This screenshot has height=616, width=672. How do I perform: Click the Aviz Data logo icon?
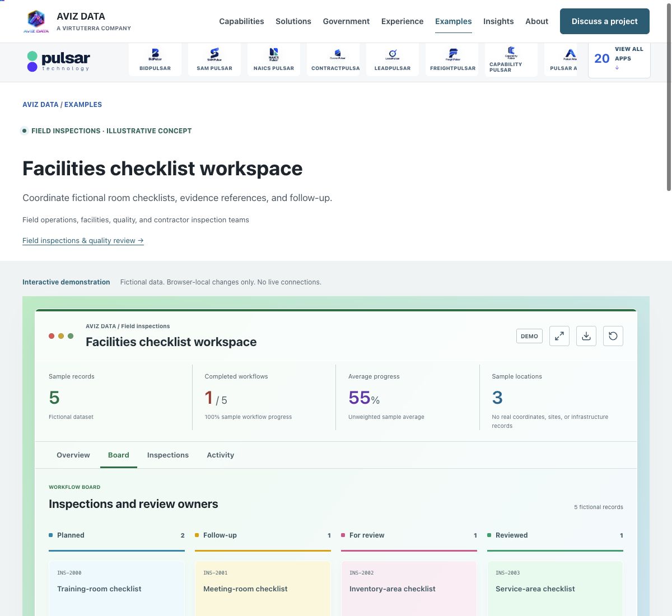(36, 21)
